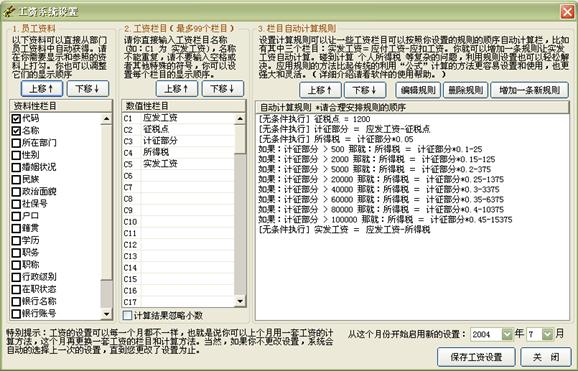The image size is (578, 371).
Task: Enable the 银行账号 checkbox
Action: 16,313
